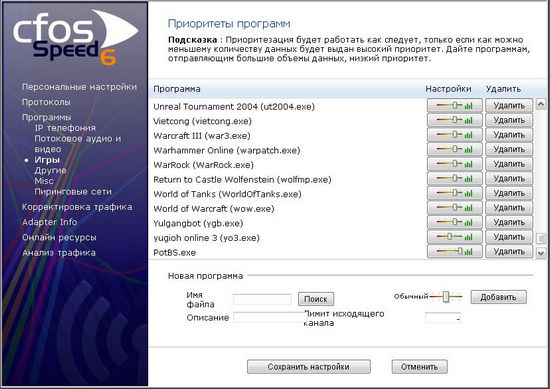
Task: Go to Протоколы section
Action: point(46,102)
